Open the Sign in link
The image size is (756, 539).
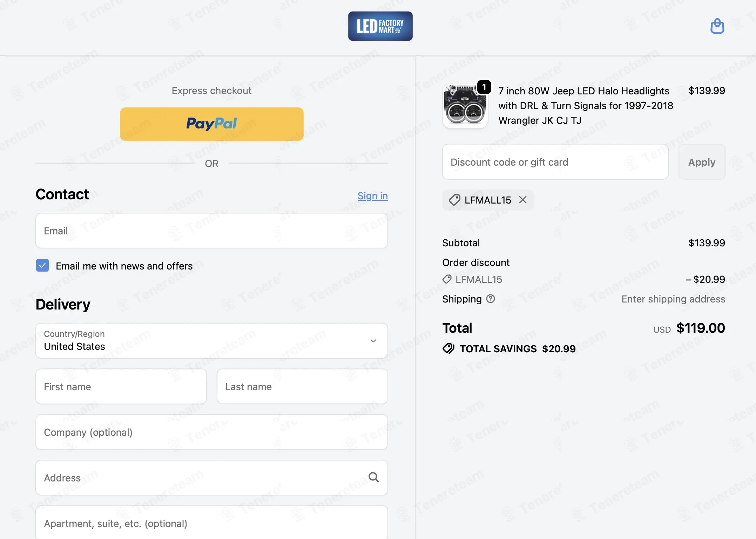click(373, 196)
